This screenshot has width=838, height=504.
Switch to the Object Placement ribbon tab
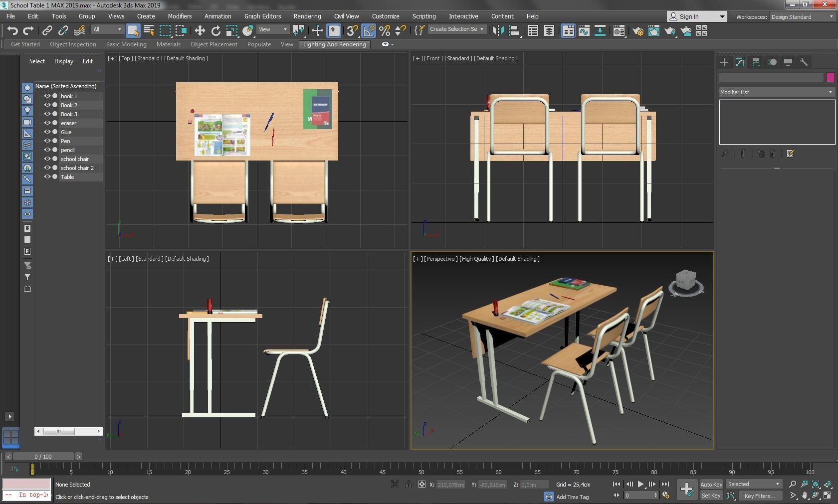(x=214, y=44)
